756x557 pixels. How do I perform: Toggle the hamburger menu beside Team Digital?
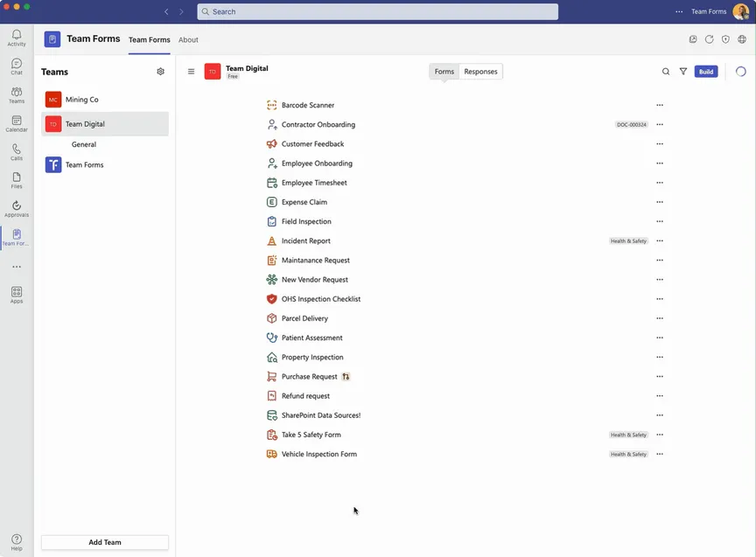192,72
